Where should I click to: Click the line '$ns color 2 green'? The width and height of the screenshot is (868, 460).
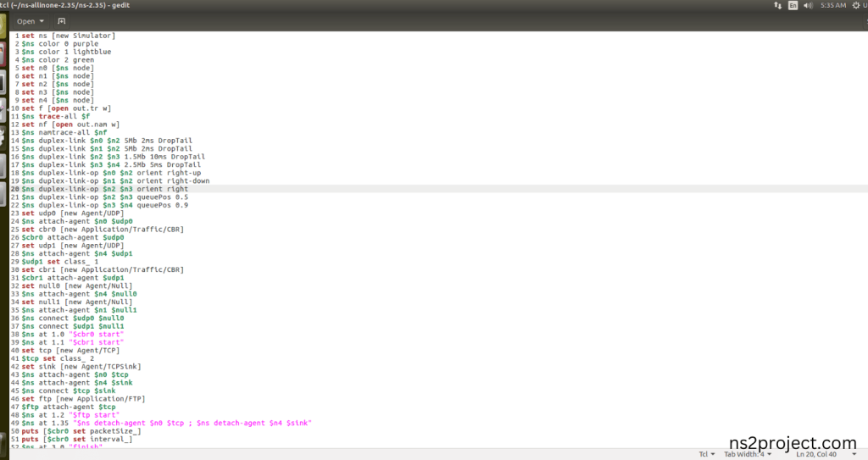click(x=58, y=60)
